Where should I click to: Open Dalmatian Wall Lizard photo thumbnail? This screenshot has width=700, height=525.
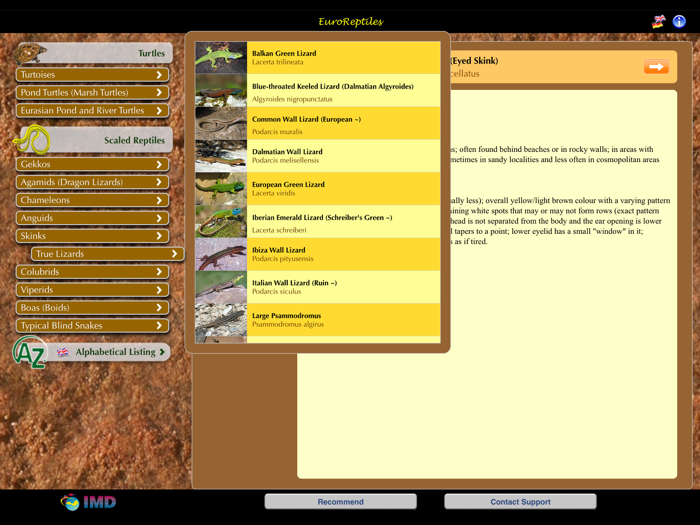point(221,156)
